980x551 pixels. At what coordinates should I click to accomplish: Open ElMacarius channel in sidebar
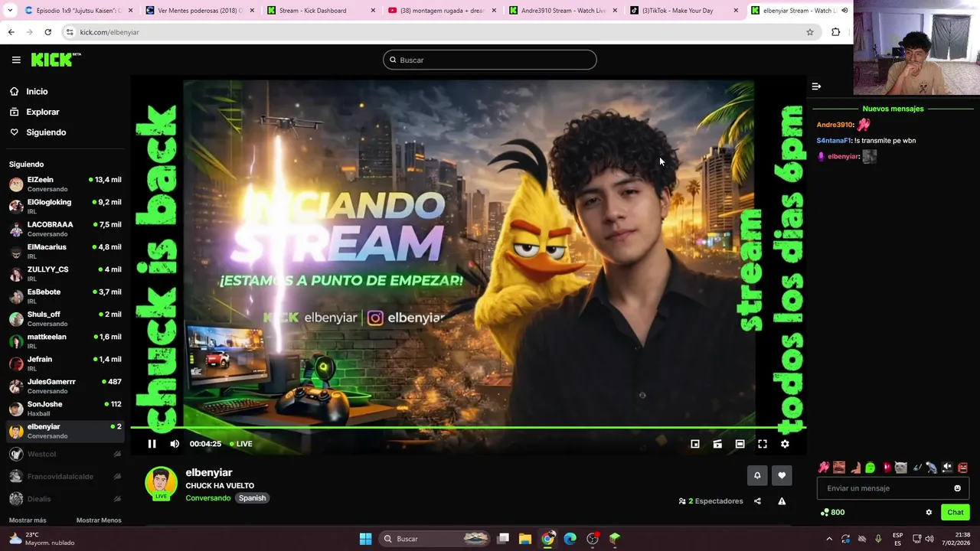pyautogui.click(x=65, y=251)
